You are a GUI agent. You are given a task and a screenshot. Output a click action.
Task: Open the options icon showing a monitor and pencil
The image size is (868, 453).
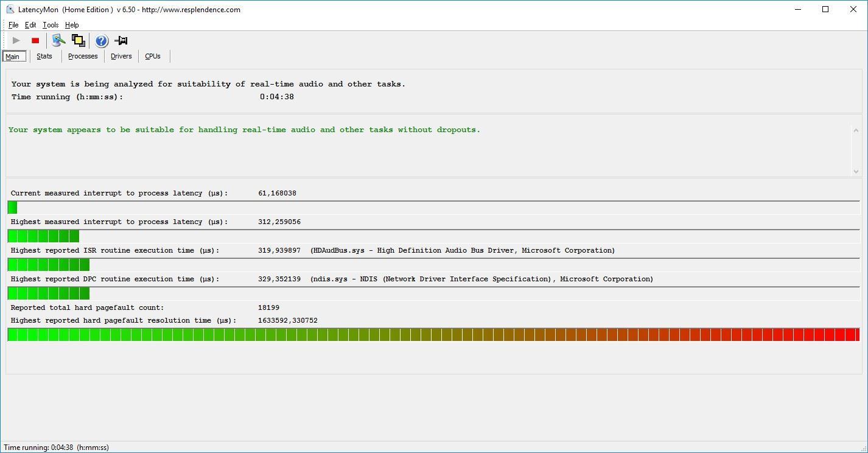[x=58, y=41]
